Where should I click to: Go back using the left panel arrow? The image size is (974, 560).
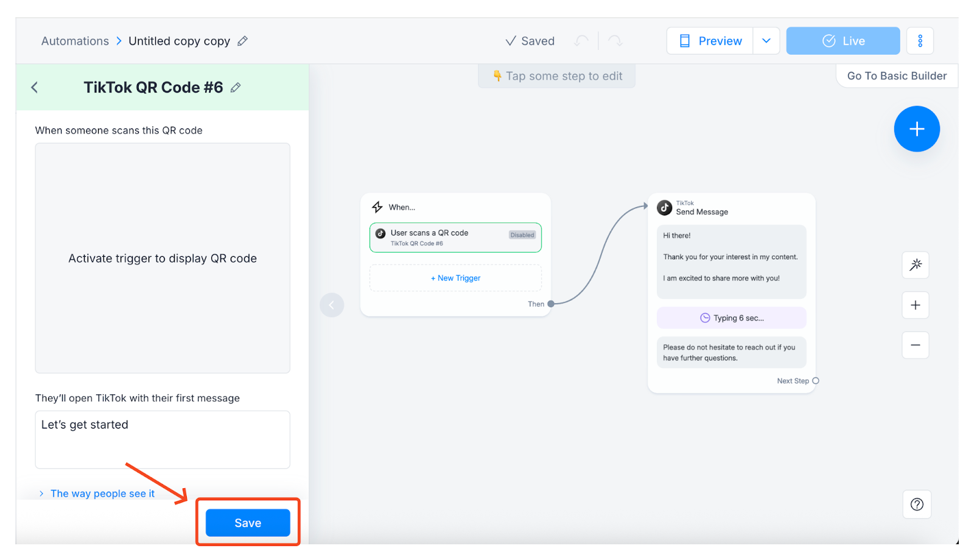[35, 88]
